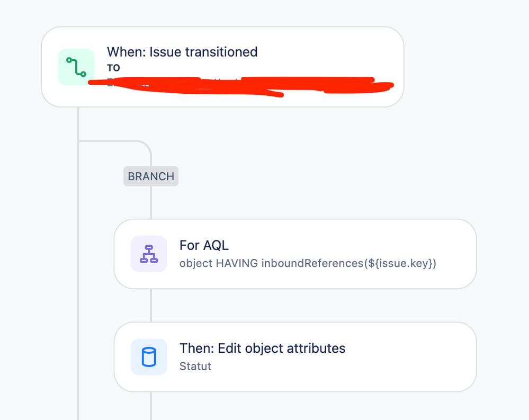Screen dimensions: 529x420
Task: Click connector line directly below trigger card
Action: [x=78, y=123]
